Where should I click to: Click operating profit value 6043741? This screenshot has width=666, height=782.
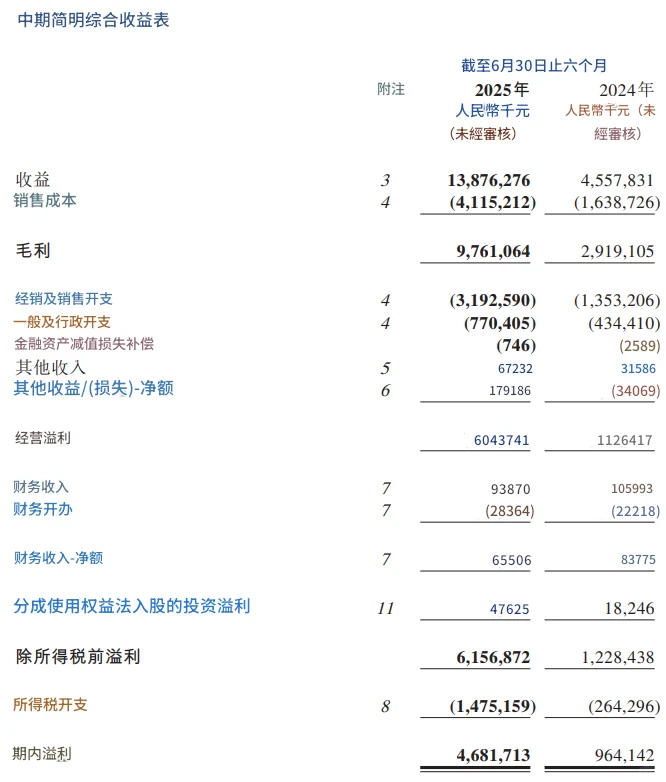501,440
